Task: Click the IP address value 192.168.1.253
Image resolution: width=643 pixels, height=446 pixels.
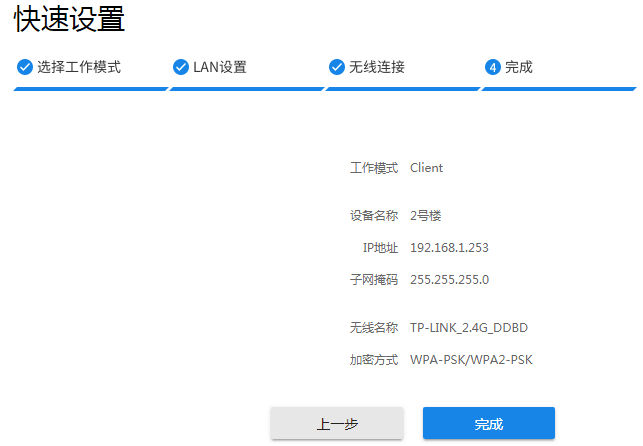Action: (x=449, y=247)
